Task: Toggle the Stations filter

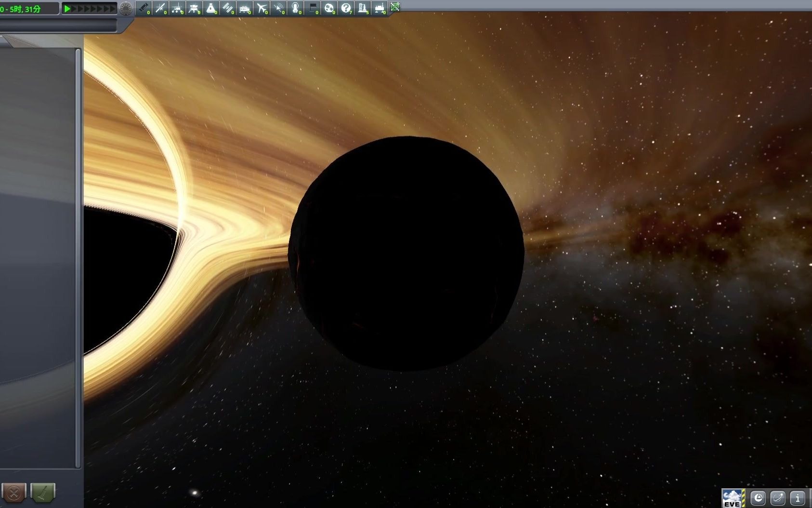Action: coord(228,8)
